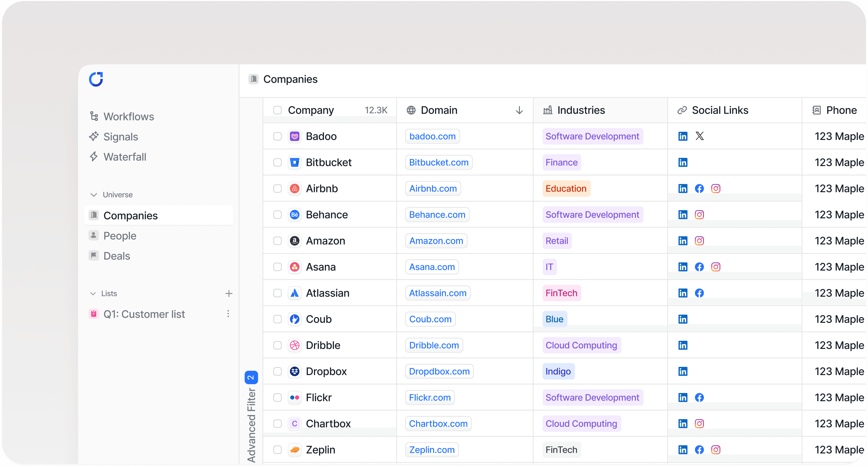Click the Dropbox company logo

tap(295, 371)
